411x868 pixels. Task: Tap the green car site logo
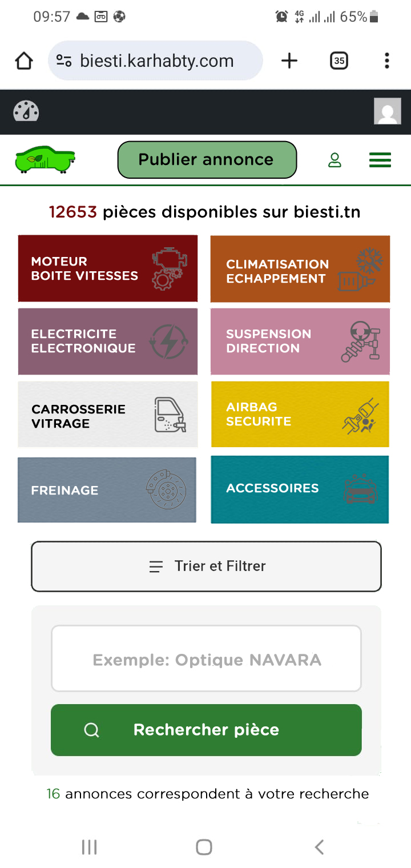coord(45,160)
